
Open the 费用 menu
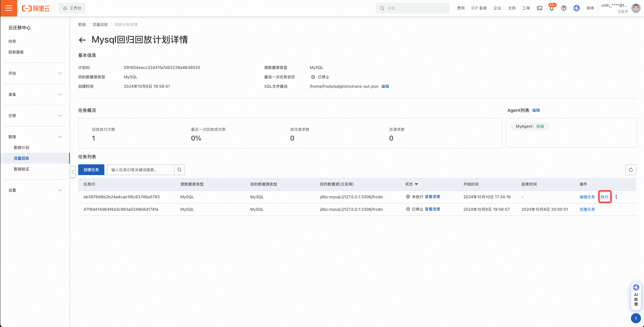[x=461, y=8]
